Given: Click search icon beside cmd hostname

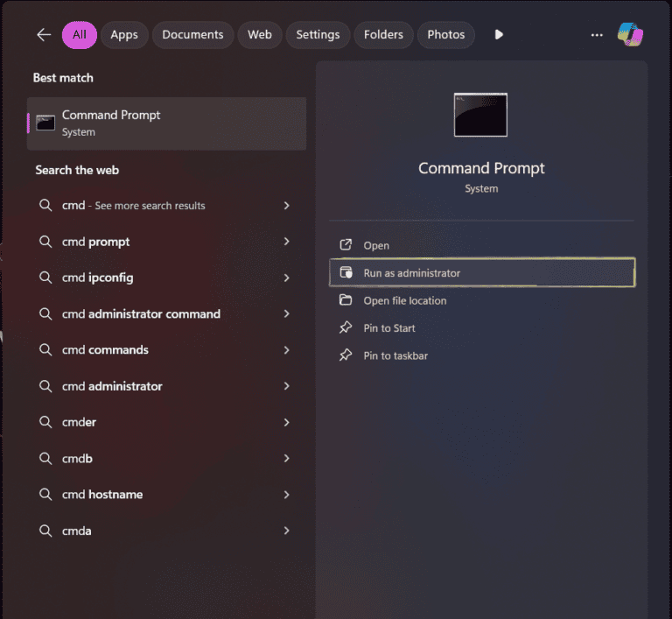Looking at the screenshot, I should [x=45, y=494].
